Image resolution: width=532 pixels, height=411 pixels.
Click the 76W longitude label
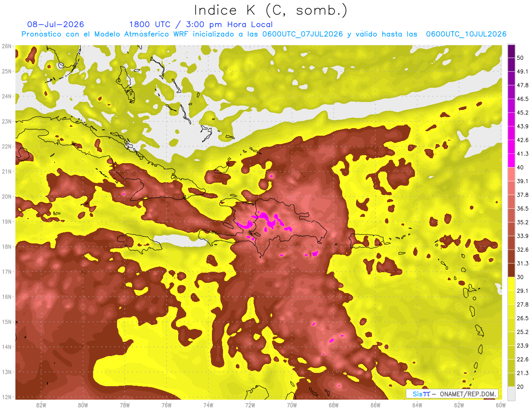pyautogui.click(x=167, y=405)
